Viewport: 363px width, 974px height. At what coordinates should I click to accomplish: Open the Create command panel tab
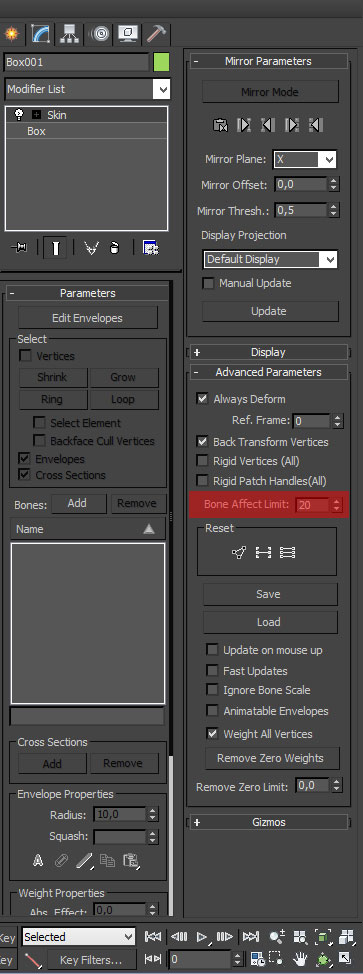tap(11, 34)
